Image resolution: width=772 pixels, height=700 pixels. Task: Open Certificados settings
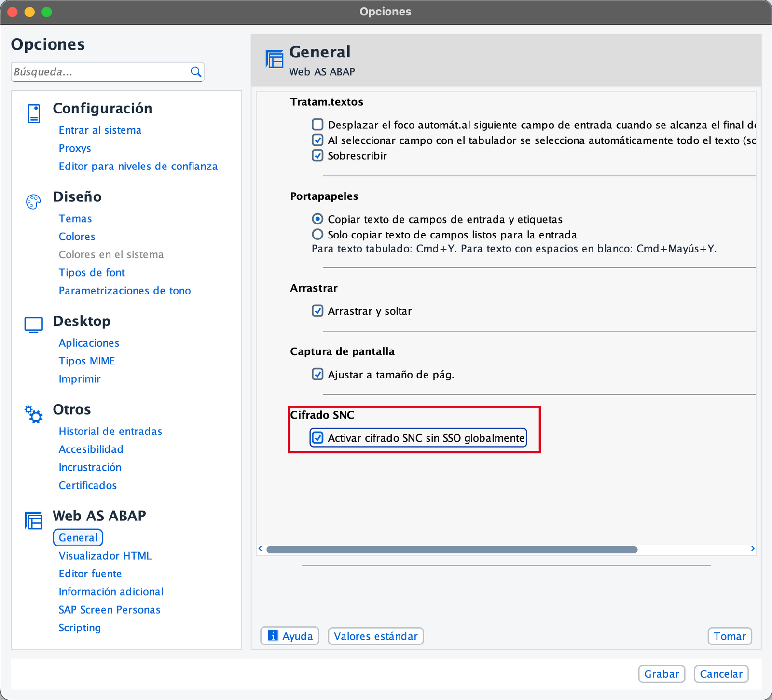(88, 485)
